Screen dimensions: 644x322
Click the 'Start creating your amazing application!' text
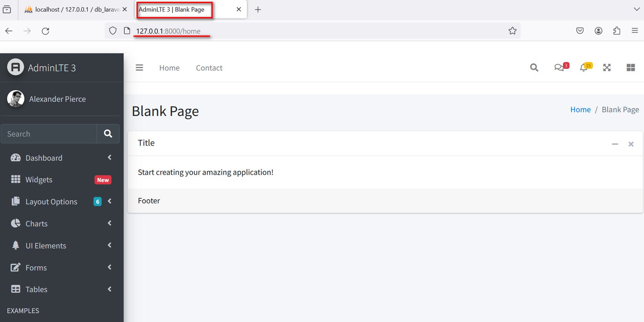click(x=206, y=172)
